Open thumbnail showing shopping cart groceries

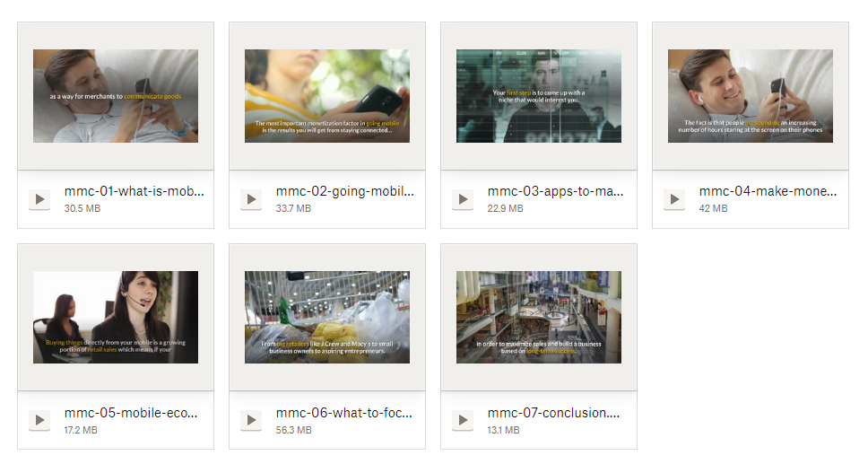click(x=327, y=317)
